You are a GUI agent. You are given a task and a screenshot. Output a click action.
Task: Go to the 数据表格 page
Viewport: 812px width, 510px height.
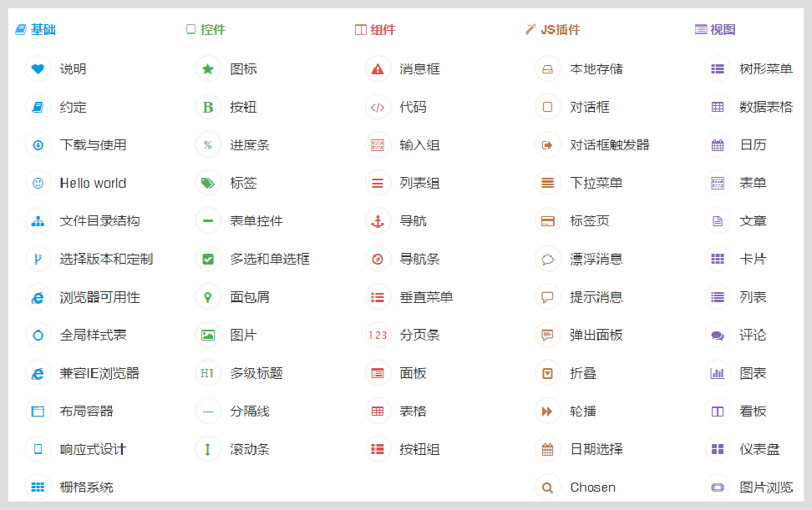click(765, 107)
